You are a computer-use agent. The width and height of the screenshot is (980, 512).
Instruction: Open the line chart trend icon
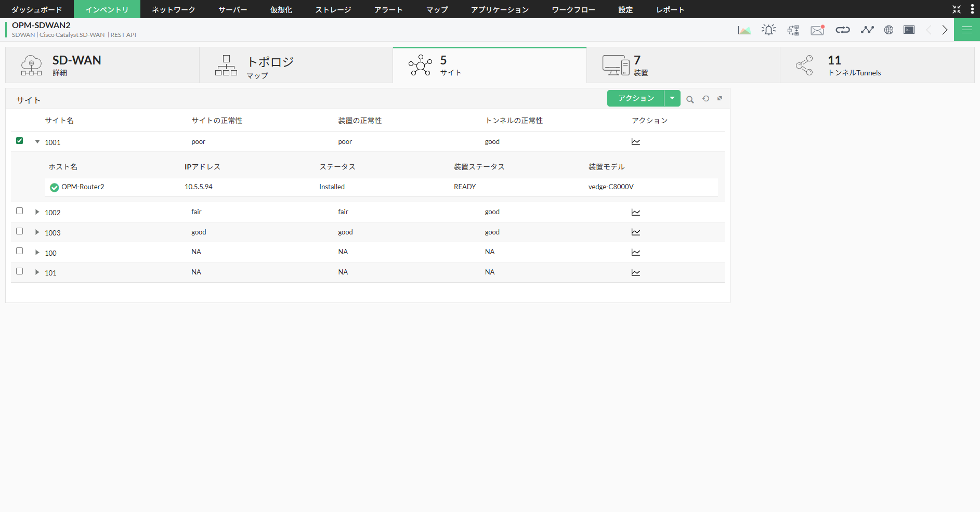tap(867, 30)
